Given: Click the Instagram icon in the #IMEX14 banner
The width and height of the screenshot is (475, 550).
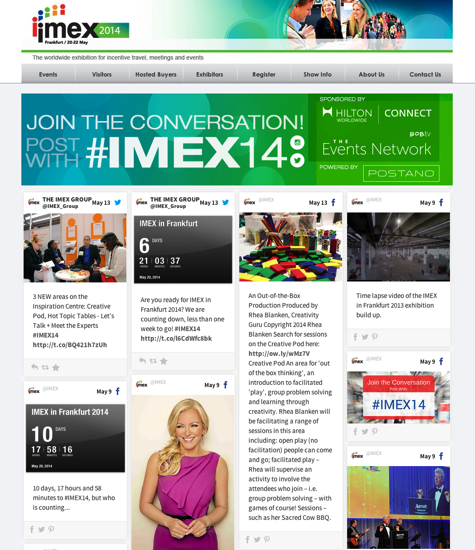Looking at the screenshot, I should point(297,142).
